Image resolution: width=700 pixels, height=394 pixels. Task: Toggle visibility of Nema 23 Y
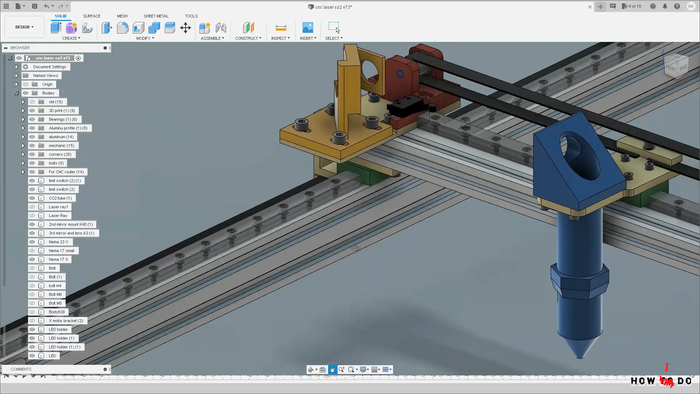coord(32,242)
